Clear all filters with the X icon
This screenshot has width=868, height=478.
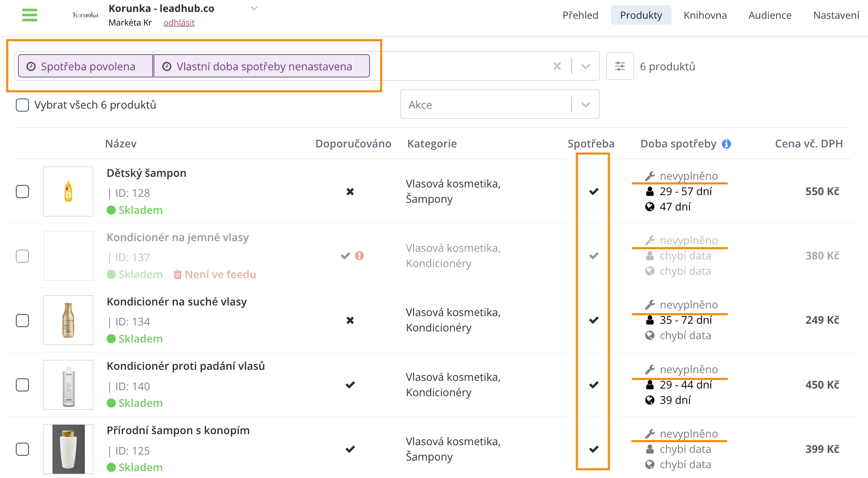(x=557, y=66)
